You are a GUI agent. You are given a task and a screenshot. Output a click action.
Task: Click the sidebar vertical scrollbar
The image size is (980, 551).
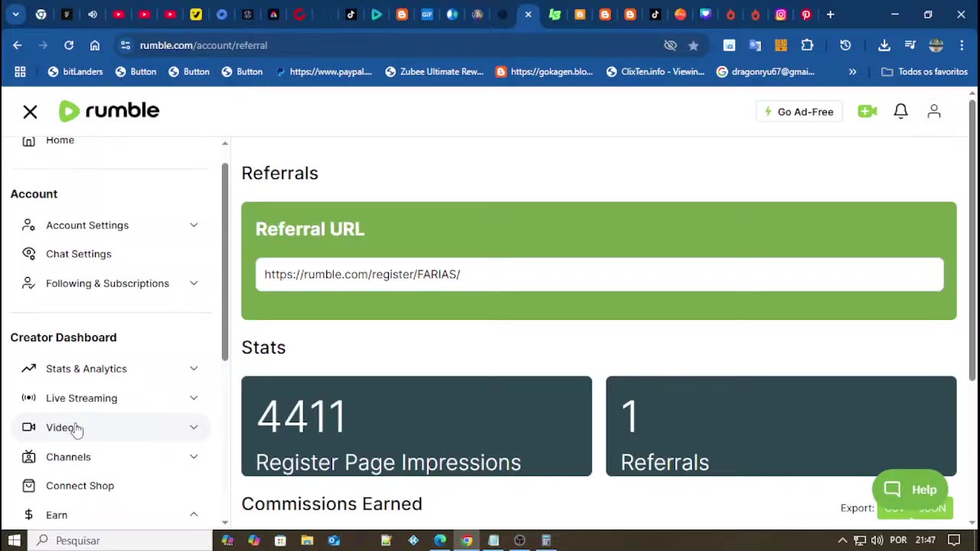click(225, 262)
